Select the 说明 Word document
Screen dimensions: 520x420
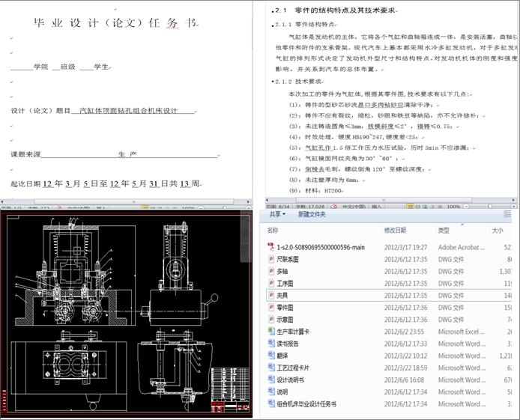coord(277,392)
